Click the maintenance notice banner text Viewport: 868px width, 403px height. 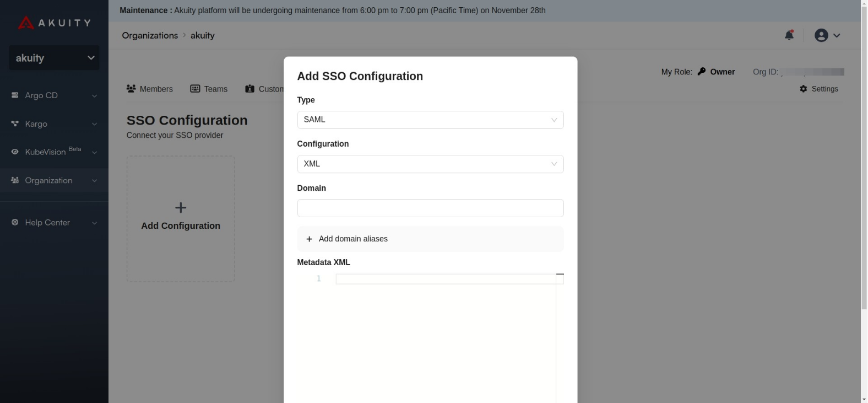coord(333,10)
